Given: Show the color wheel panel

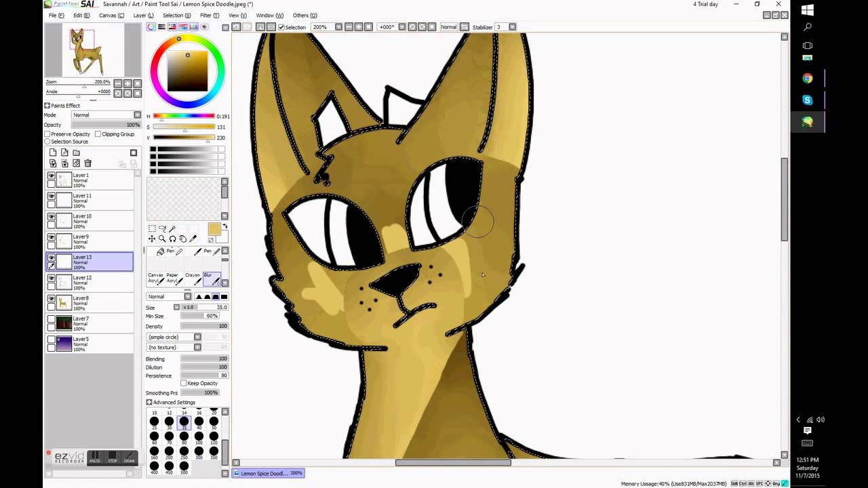Looking at the screenshot, I should pyautogui.click(x=151, y=27).
